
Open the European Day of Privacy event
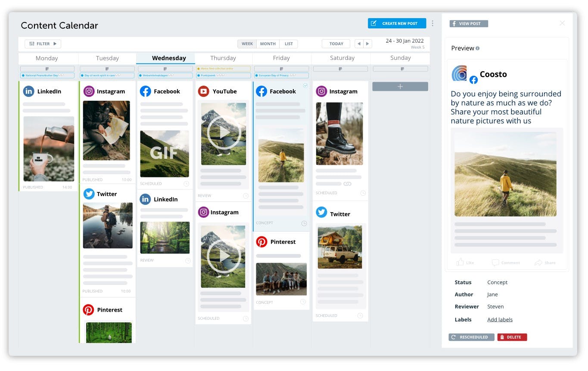pos(281,75)
